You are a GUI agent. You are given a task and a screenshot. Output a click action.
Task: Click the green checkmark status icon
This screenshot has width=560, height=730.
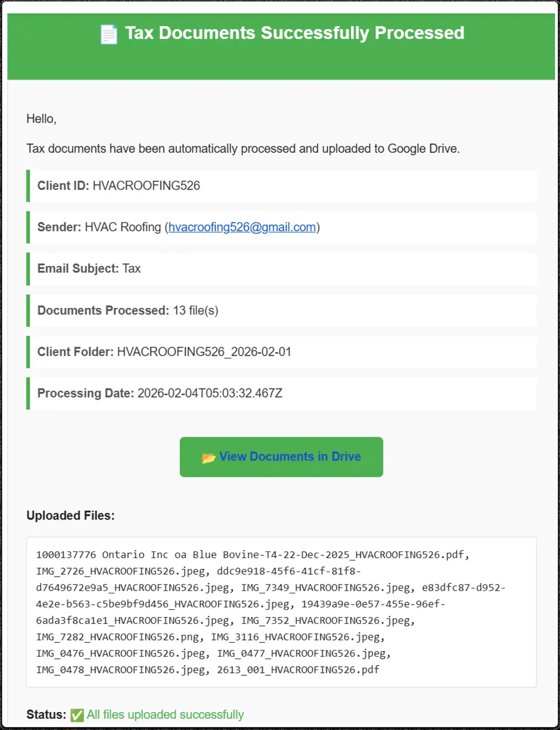77,715
